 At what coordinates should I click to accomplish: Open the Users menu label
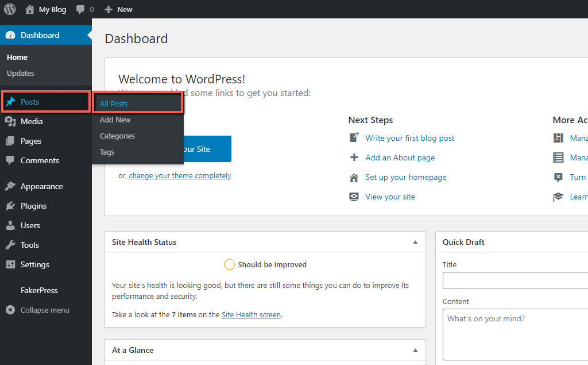click(x=30, y=225)
